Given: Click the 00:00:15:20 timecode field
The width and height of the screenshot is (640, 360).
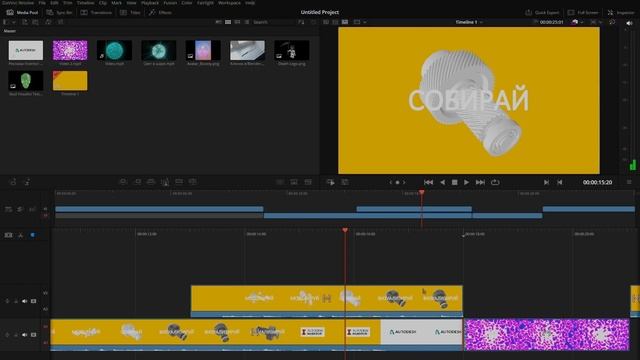Looking at the screenshot, I should point(597,182).
